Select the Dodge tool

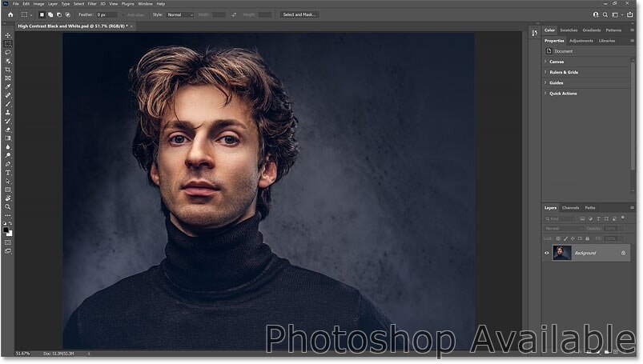(x=8, y=155)
